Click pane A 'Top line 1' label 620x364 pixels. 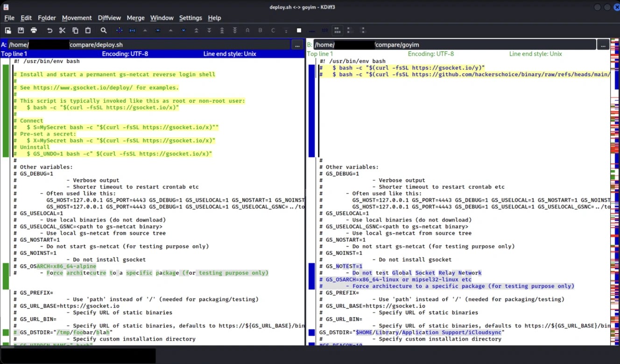coord(14,54)
